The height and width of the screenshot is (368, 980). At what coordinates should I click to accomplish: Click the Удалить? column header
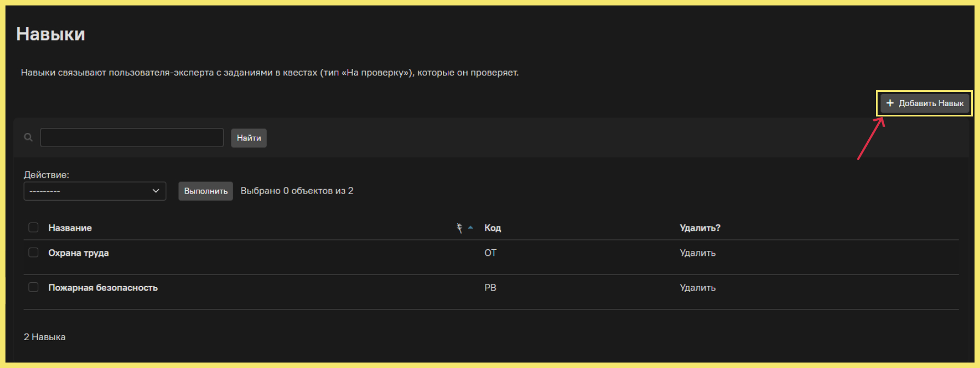(x=700, y=228)
